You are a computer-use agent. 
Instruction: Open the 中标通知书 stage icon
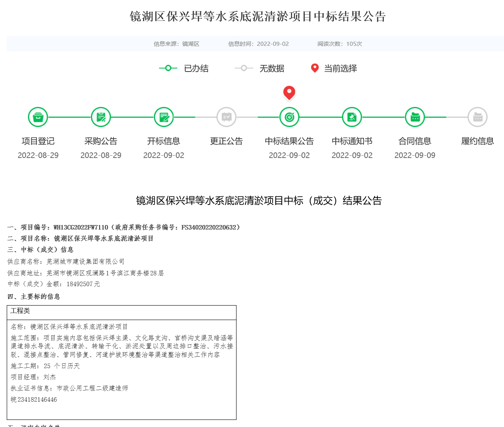tap(352, 117)
